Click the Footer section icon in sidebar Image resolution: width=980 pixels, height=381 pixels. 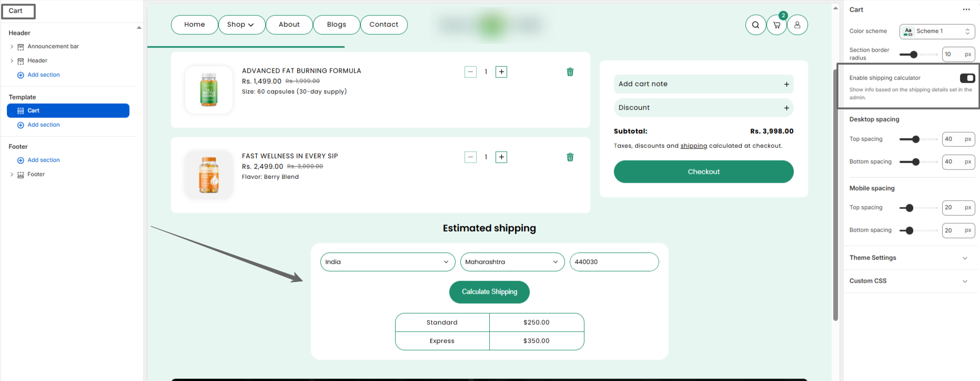21,175
